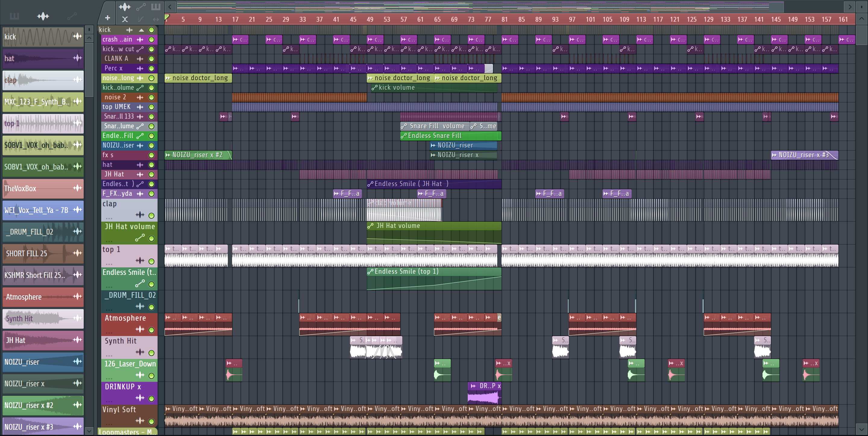Click automation icon on Endle..Fill track header
Image resolution: width=868 pixels, height=436 pixels.
tap(140, 136)
